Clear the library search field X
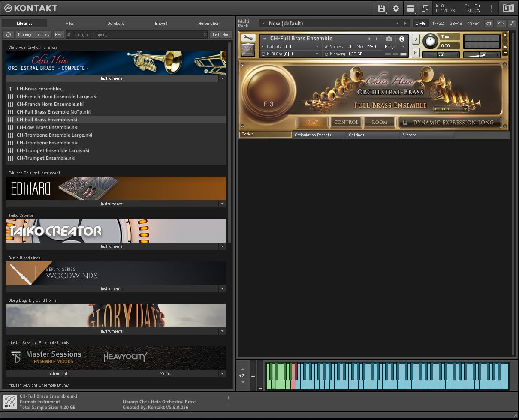This screenshot has width=519, height=420. (x=205, y=35)
